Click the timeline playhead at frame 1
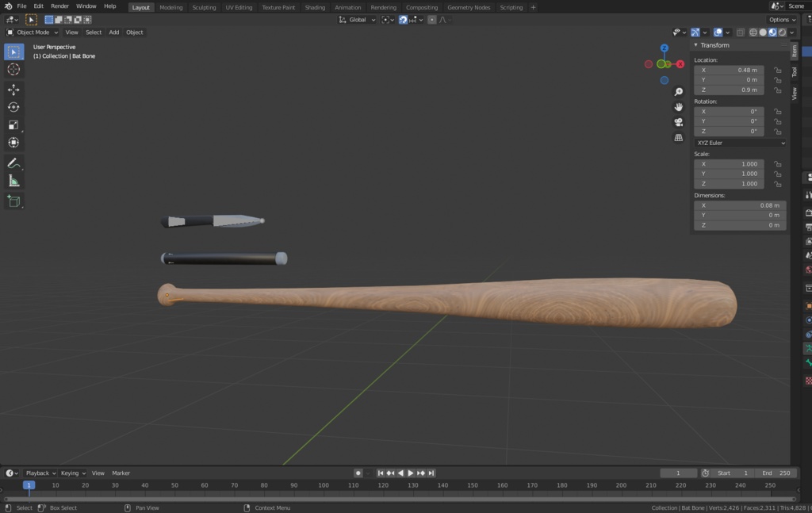812x513 pixels. pyautogui.click(x=29, y=485)
